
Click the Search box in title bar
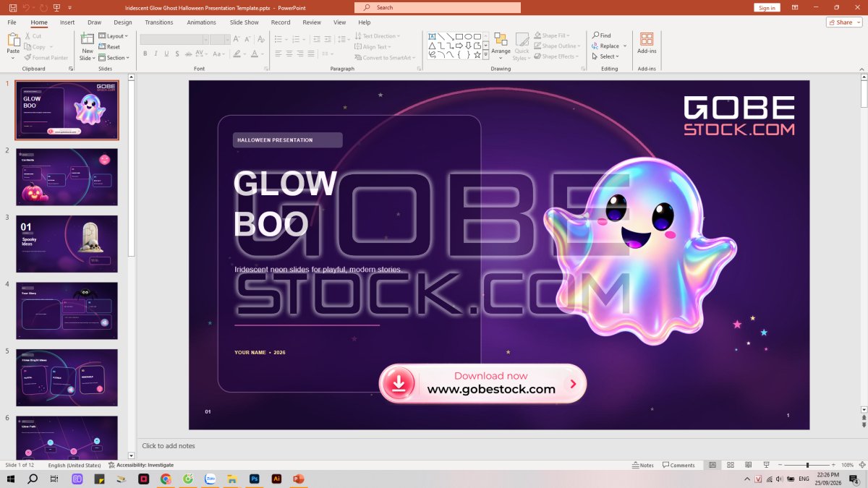438,7
